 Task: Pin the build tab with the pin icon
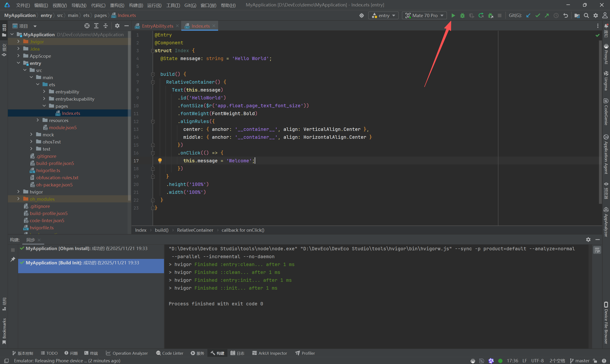[x=13, y=259]
